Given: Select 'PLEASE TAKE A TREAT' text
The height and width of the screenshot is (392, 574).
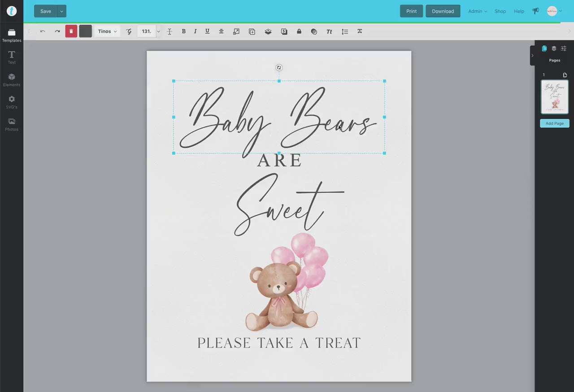Looking at the screenshot, I should [x=279, y=343].
